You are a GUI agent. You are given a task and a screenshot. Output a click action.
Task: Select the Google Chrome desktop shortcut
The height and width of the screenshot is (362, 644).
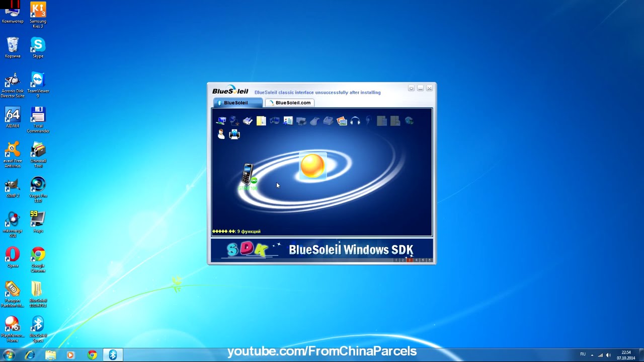coord(38,259)
